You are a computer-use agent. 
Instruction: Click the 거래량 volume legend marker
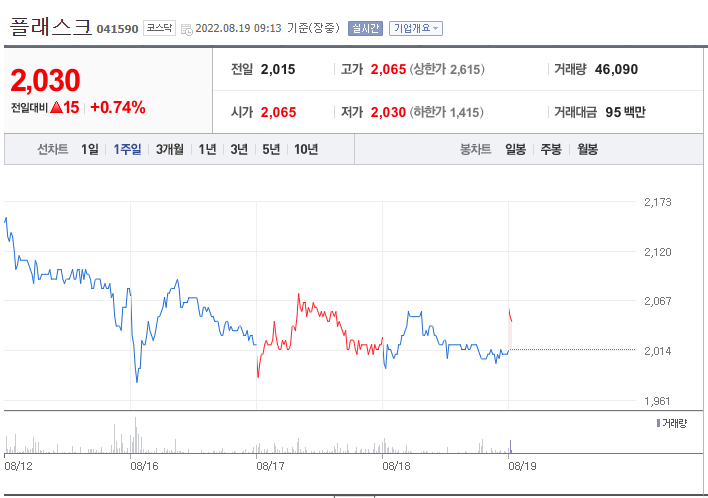[658, 423]
